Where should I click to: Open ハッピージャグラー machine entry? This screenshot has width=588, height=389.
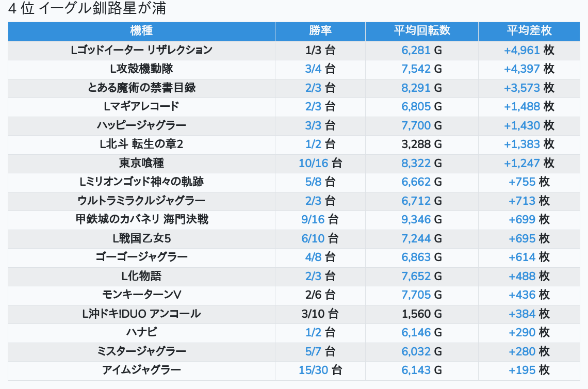141,125
